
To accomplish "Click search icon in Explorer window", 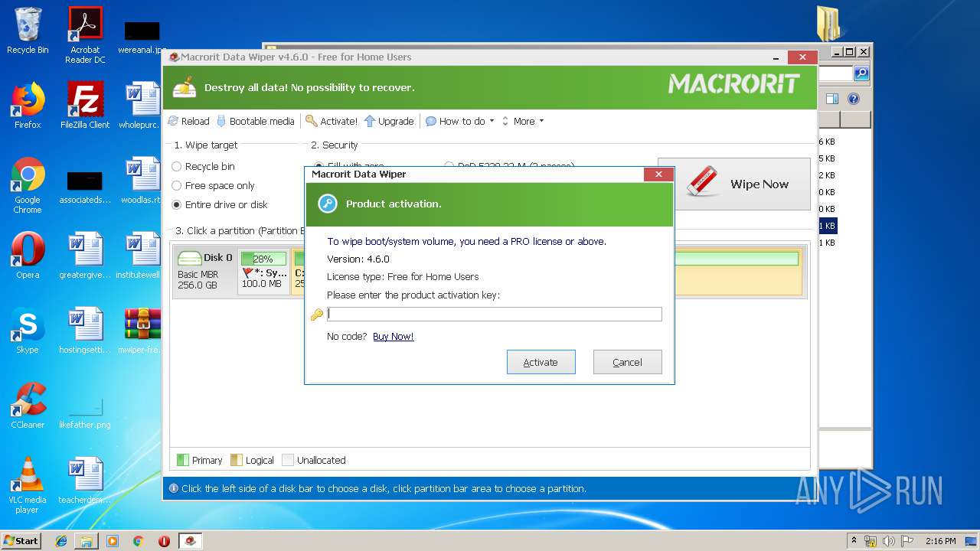I will click(861, 73).
